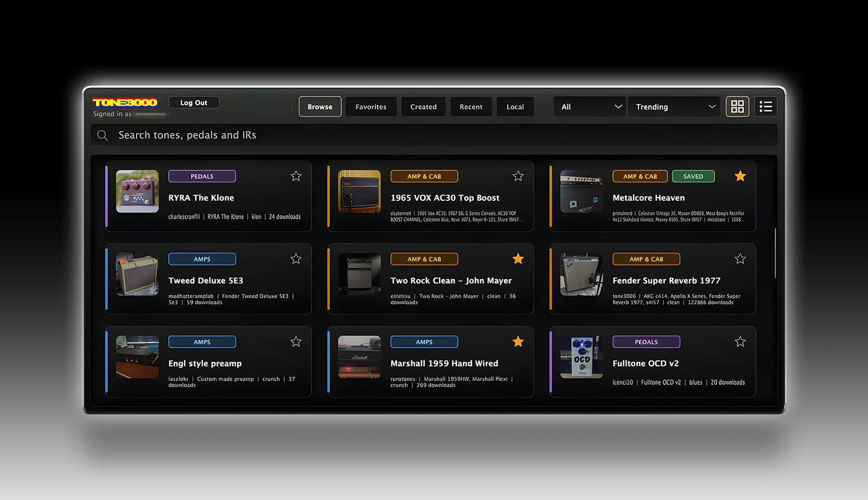Click the AMP & CAB tag on Two Rock Clean
Image resolution: width=868 pixels, height=500 pixels.
424,259
